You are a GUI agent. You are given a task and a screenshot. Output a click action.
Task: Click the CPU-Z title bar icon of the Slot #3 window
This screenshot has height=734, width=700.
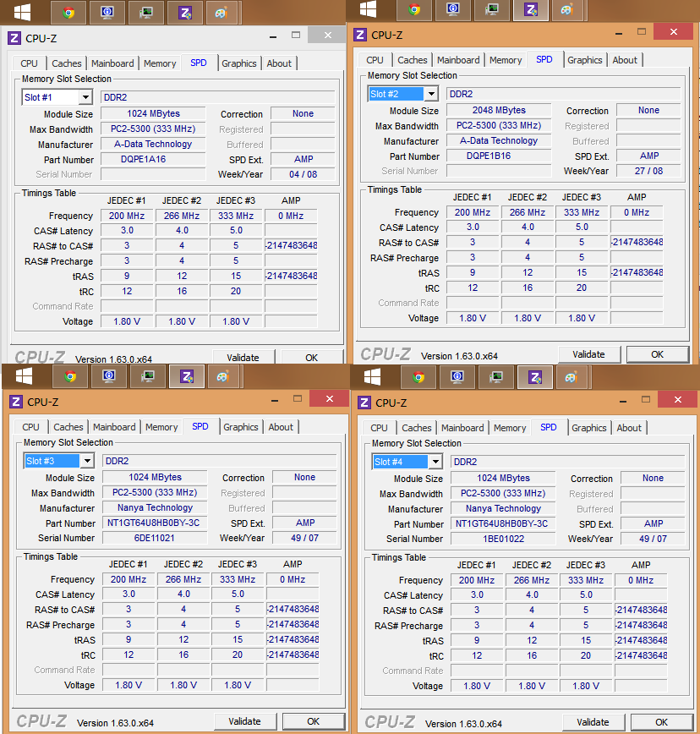click(x=16, y=402)
